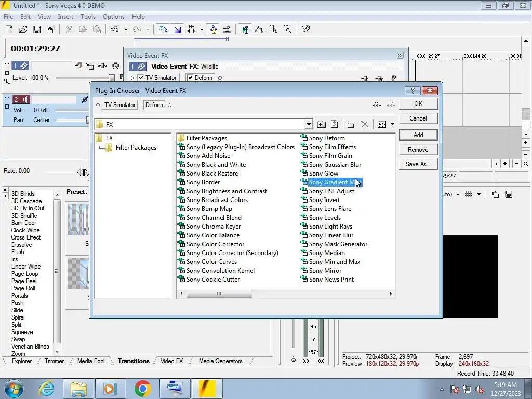
Task: Click the Refresh icon in Plug-In Chooser
Action: click(335, 125)
